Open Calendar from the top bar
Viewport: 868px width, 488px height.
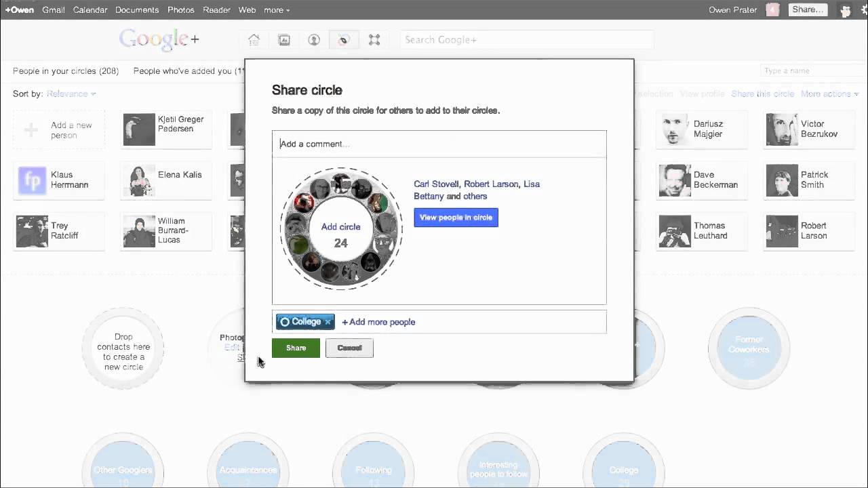[x=90, y=10]
